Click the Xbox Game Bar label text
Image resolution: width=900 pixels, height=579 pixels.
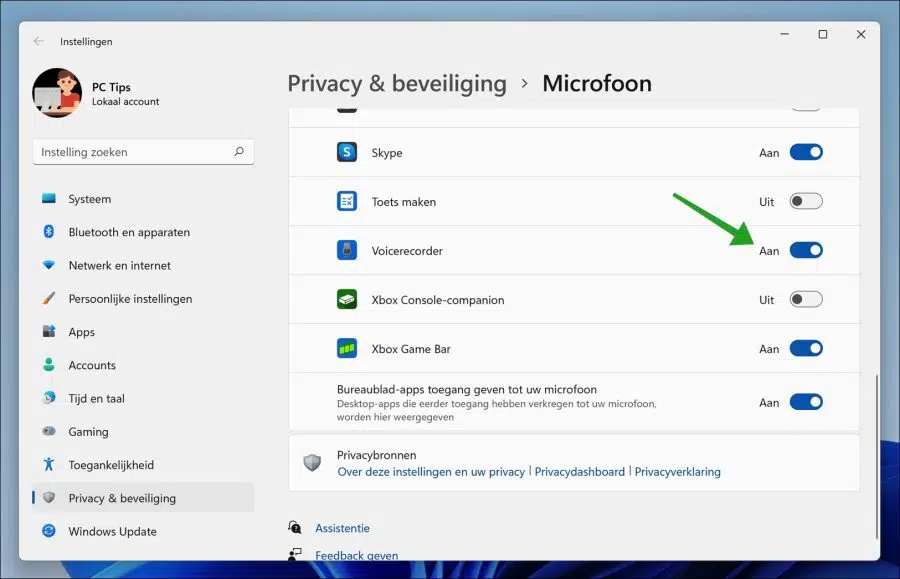(411, 349)
